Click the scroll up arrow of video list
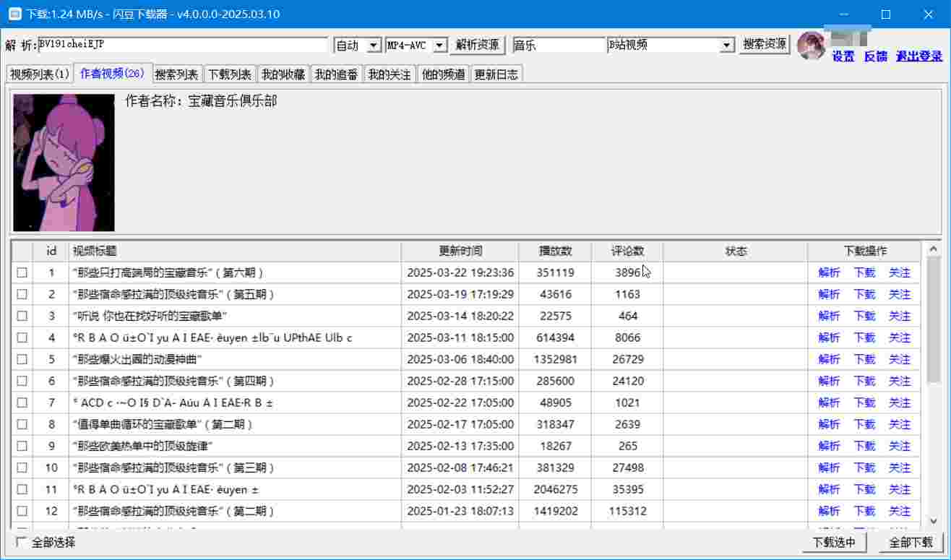Image resolution: width=951 pixels, height=560 pixels. coord(932,249)
